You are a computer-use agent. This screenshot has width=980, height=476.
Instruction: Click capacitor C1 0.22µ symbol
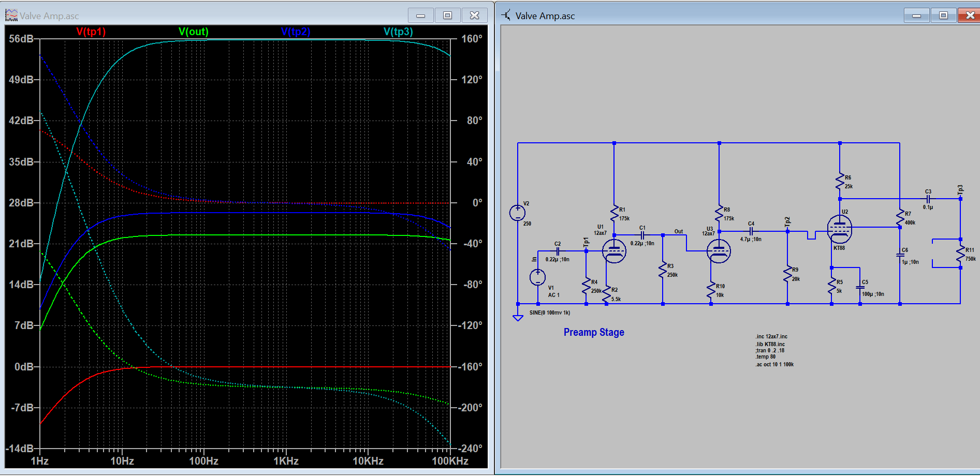pyautogui.click(x=642, y=235)
